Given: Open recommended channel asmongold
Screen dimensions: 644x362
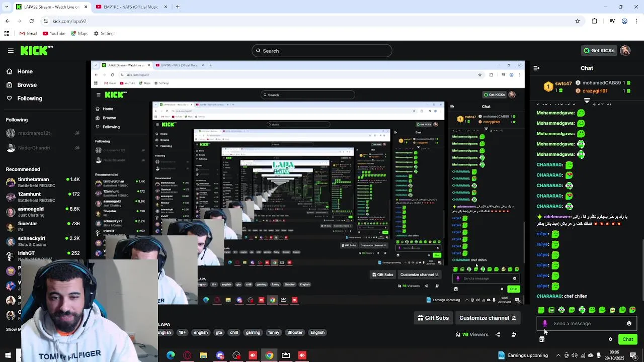Looking at the screenshot, I should [43, 212].
